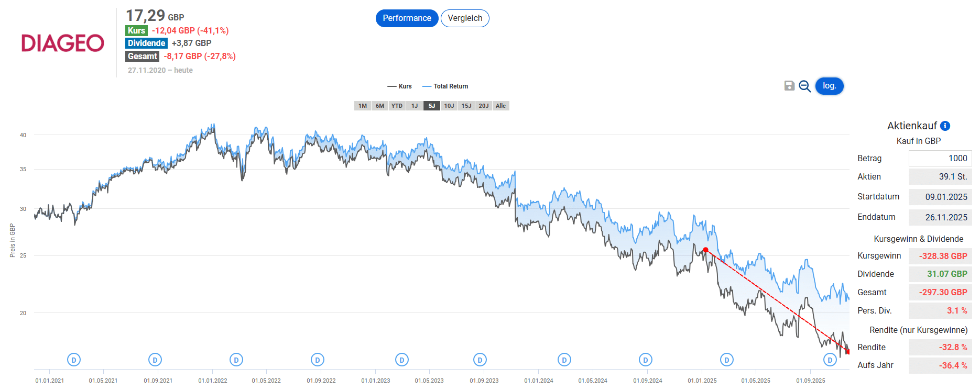
Task: Select the 1J time range
Action: click(x=415, y=106)
